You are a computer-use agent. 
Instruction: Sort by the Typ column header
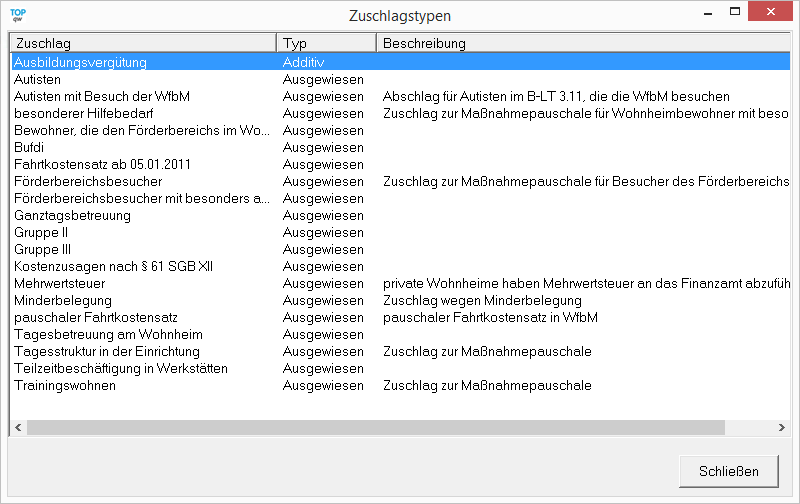click(325, 43)
